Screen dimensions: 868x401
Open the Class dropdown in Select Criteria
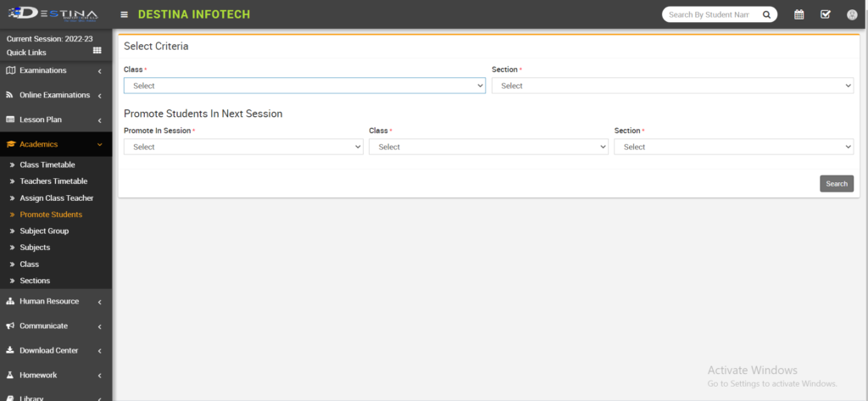pyautogui.click(x=304, y=86)
